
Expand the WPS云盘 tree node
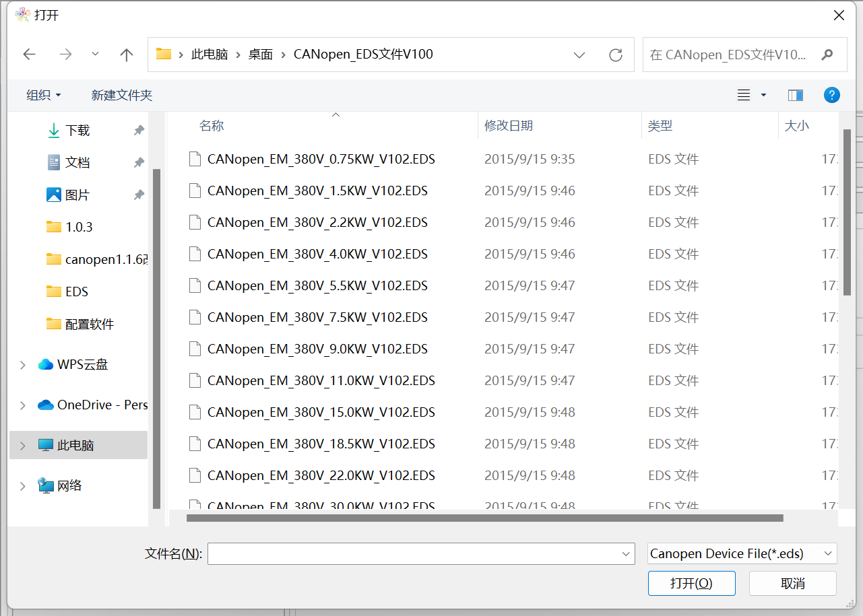click(x=23, y=364)
